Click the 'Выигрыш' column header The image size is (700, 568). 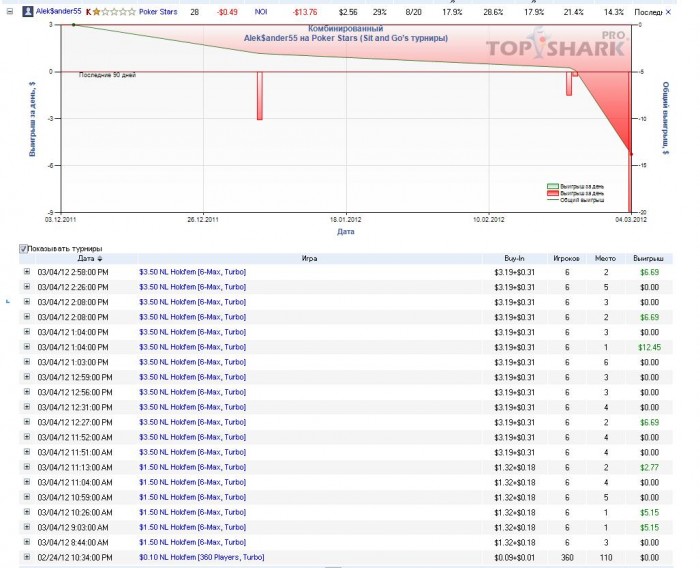click(x=648, y=259)
